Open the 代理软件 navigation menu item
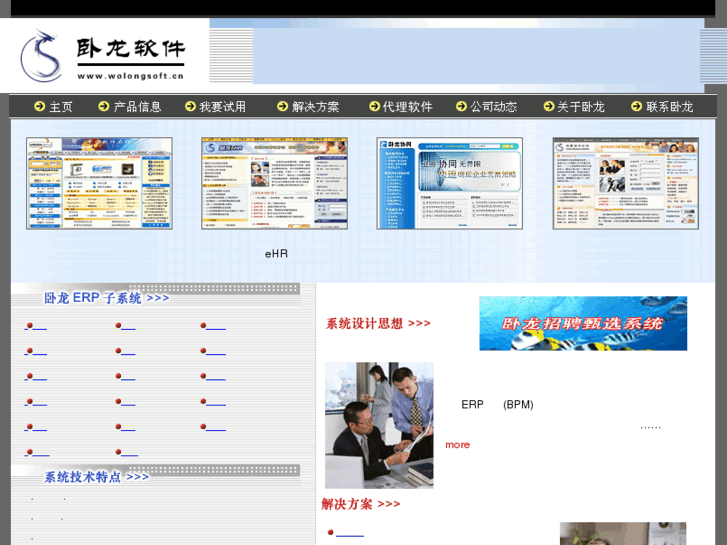Viewport: 727px width, 545px height. [x=408, y=107]
